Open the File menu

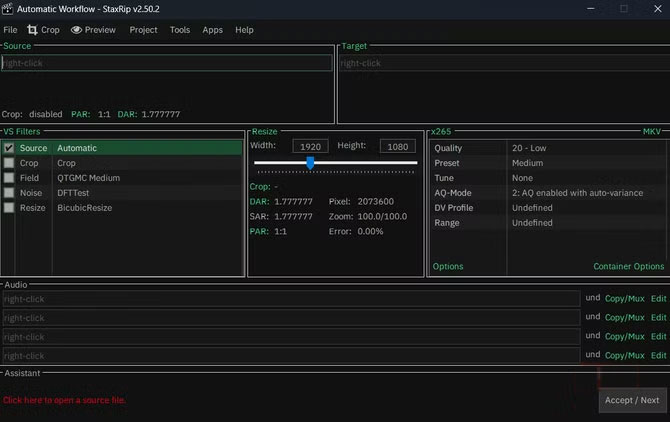10,30
